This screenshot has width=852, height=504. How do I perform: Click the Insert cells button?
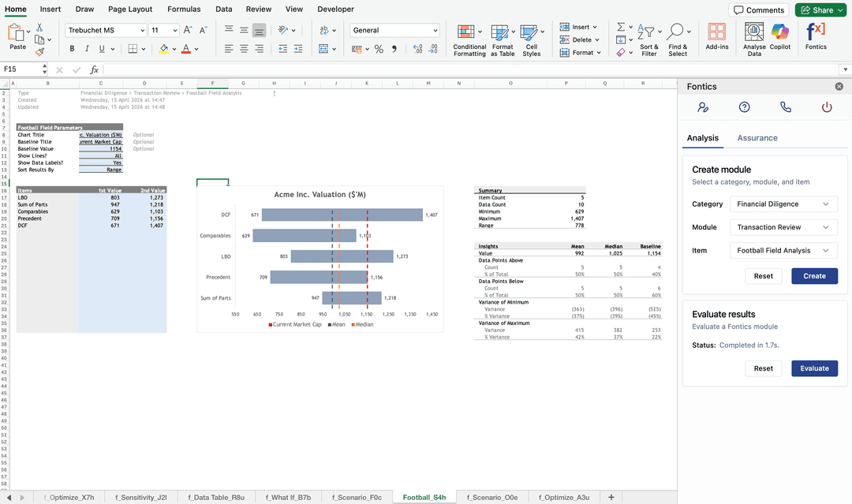pos(578,27)
